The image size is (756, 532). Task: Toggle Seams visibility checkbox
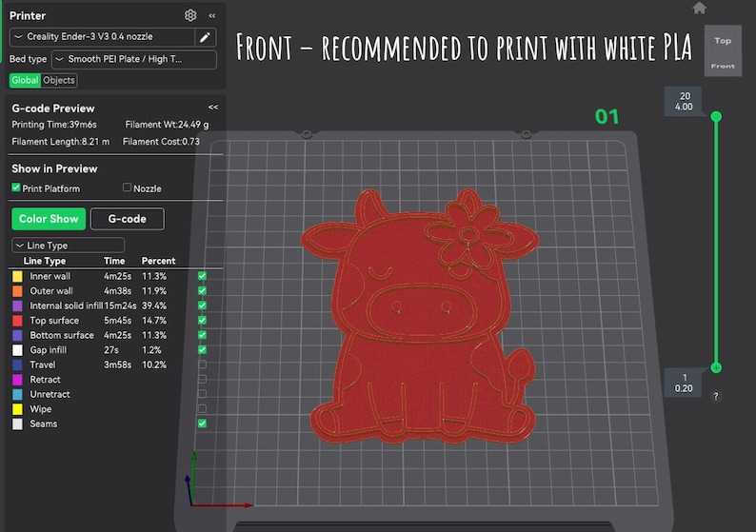click(202, 424)
